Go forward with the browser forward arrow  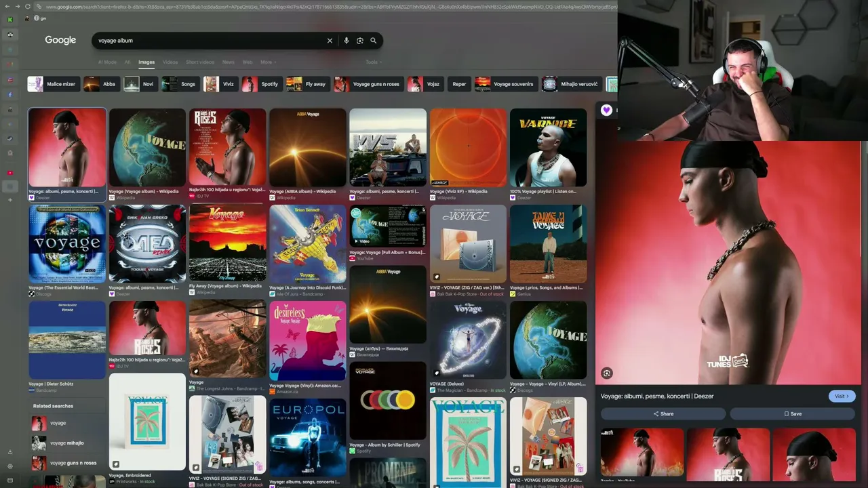click(x=18, y=7)
